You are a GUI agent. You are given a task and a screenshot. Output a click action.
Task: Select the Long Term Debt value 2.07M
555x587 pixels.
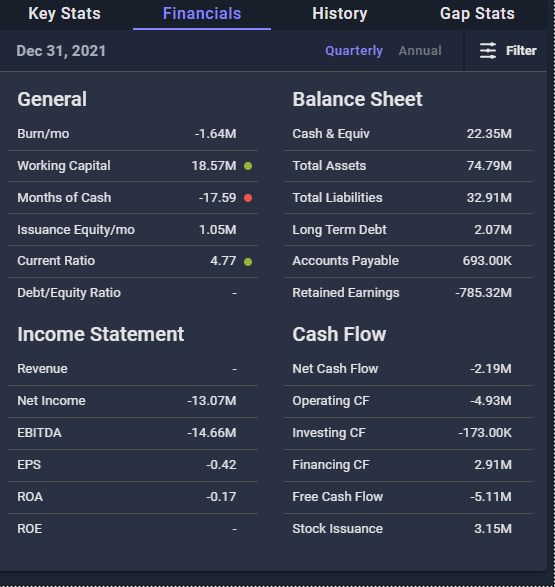pyautogui.click(x=493, y=230)
